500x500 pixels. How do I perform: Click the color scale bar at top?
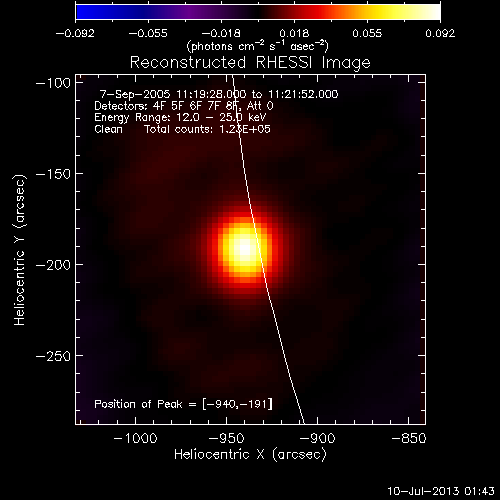pos(258,12)
